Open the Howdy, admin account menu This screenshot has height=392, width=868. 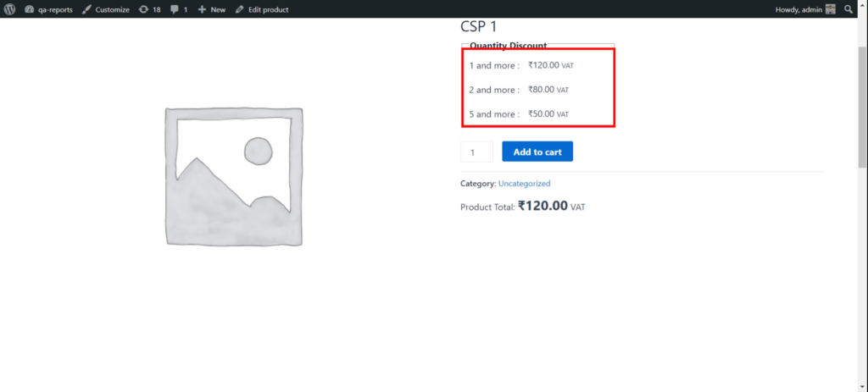(x=799, y=9)
